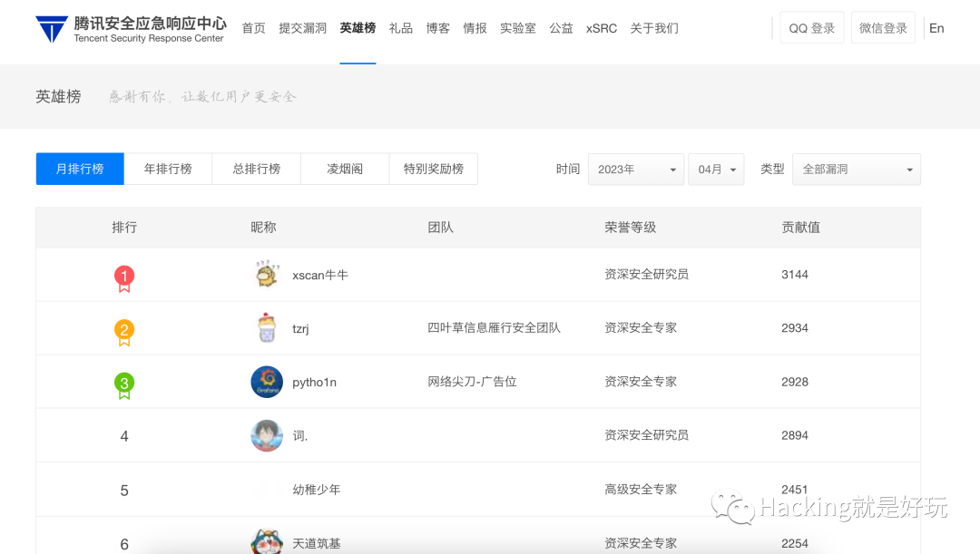Click team 四叶草信息雁行安全团队
980x554 pixels.
[x=494, y=328]
